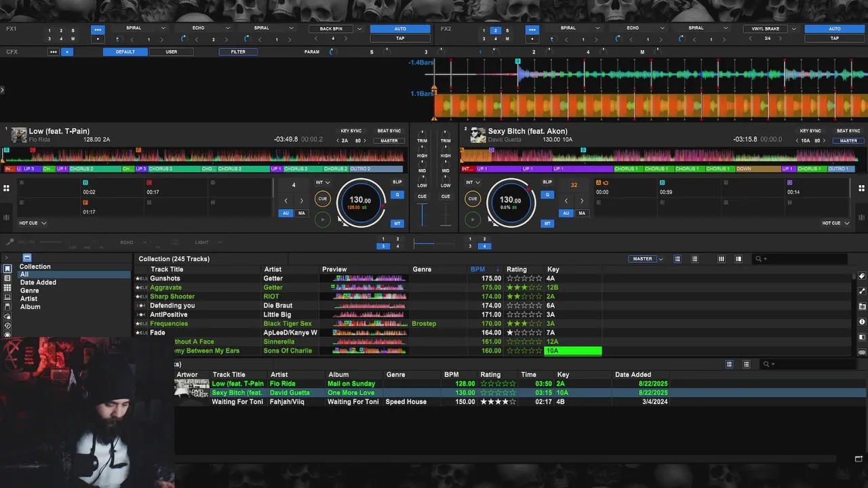Toggle SLIP mode on deck 1
This screenshot has height=488, width=868.
click(397, 182)
